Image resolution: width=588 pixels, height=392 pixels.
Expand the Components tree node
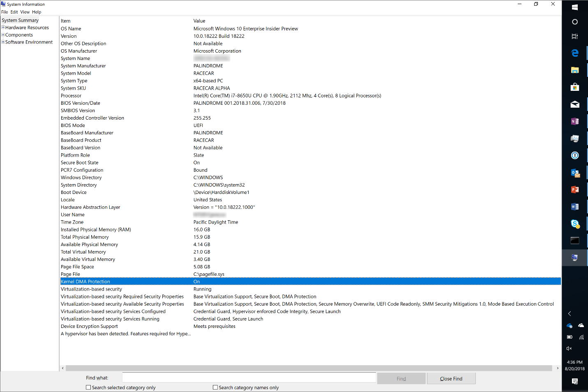coord(3,35)
